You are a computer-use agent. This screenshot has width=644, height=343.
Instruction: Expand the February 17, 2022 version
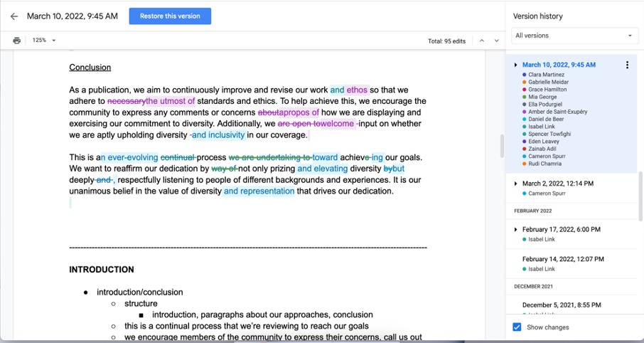[x=515, y=229]
